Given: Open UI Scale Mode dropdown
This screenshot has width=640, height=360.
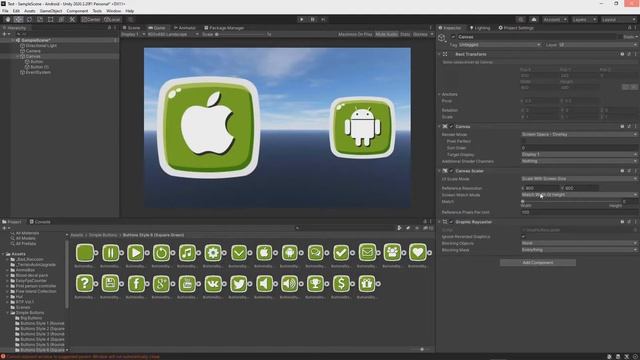Looking at the screenshot, I should point(579,179).
